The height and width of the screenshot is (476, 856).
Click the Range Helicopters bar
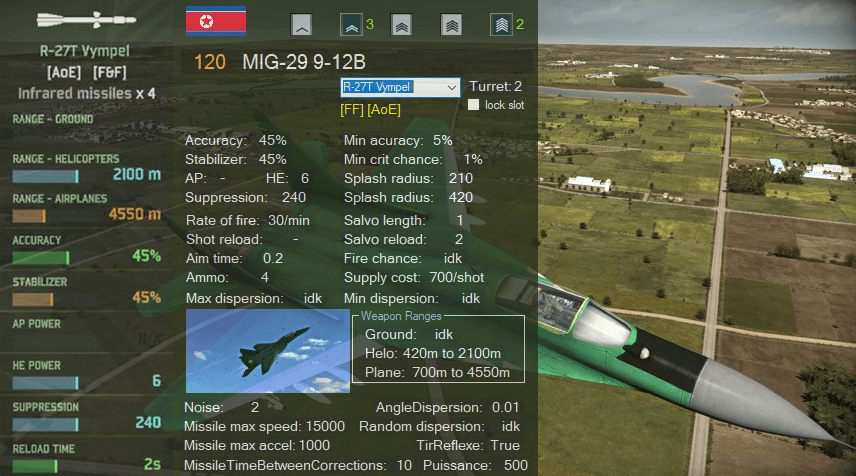45,176
